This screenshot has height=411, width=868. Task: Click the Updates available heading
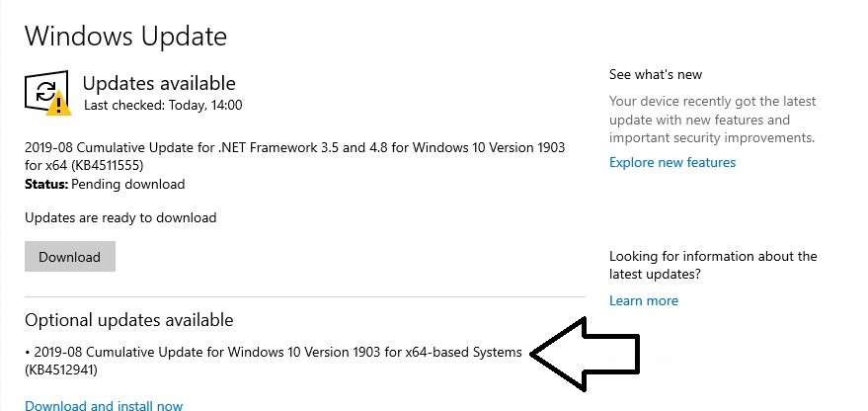pos(159,83)
